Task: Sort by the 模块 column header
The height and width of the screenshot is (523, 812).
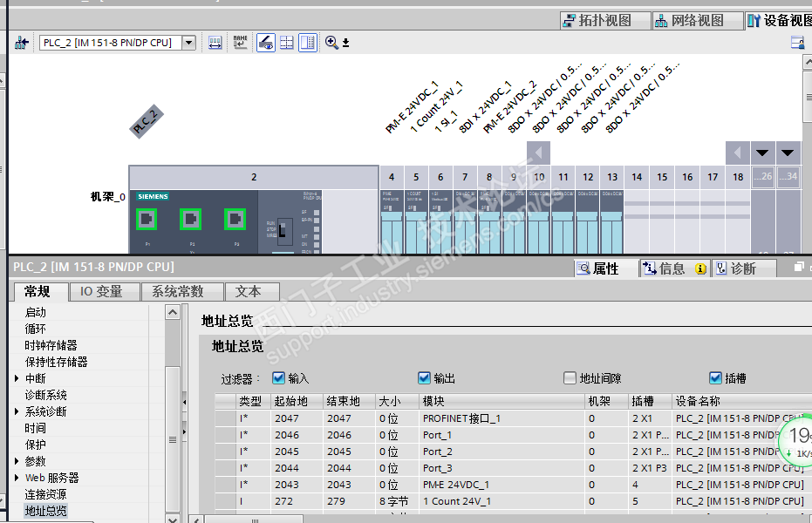Action: [x=502, y=402]
